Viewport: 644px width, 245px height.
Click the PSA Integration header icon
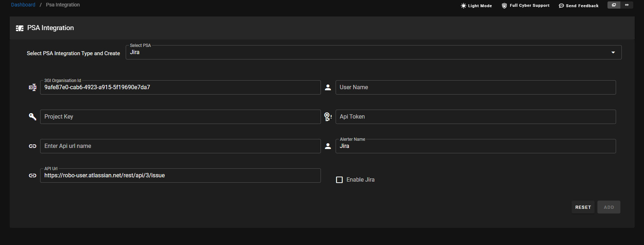(20, 28)
